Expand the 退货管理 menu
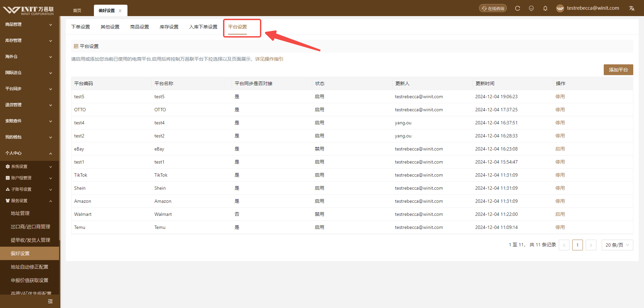 pos(30,105)
